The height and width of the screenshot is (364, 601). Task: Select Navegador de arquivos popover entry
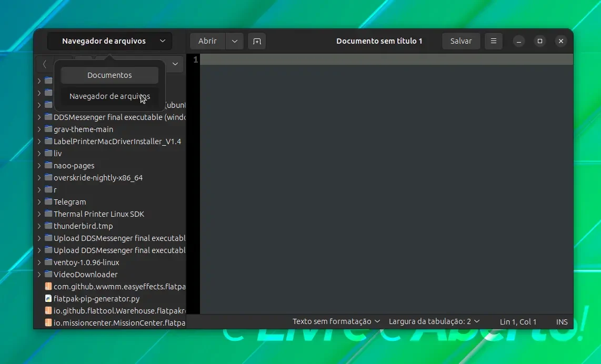point(109,96)
